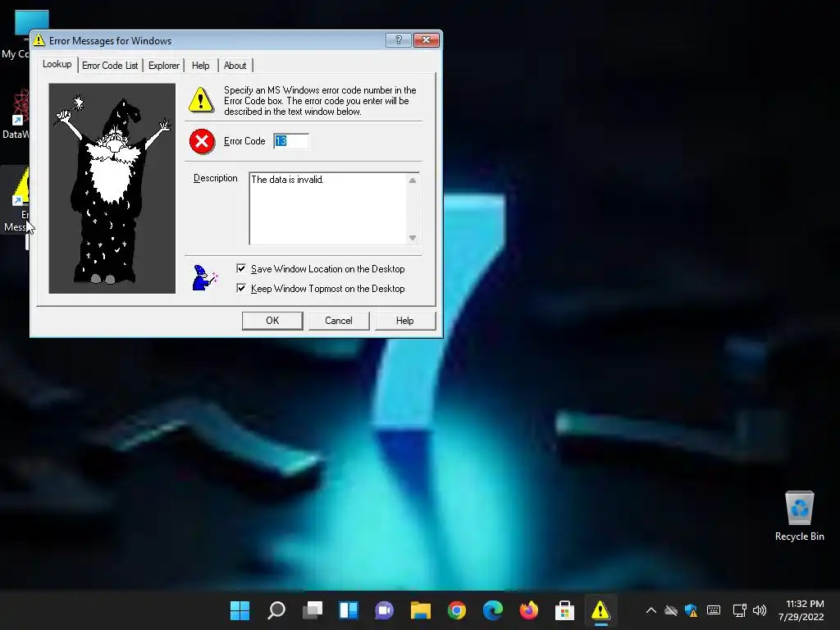Click the Help button next to Cancel
Image resolution: width=840 pixels, height=630 pixels.
(405, 321)
